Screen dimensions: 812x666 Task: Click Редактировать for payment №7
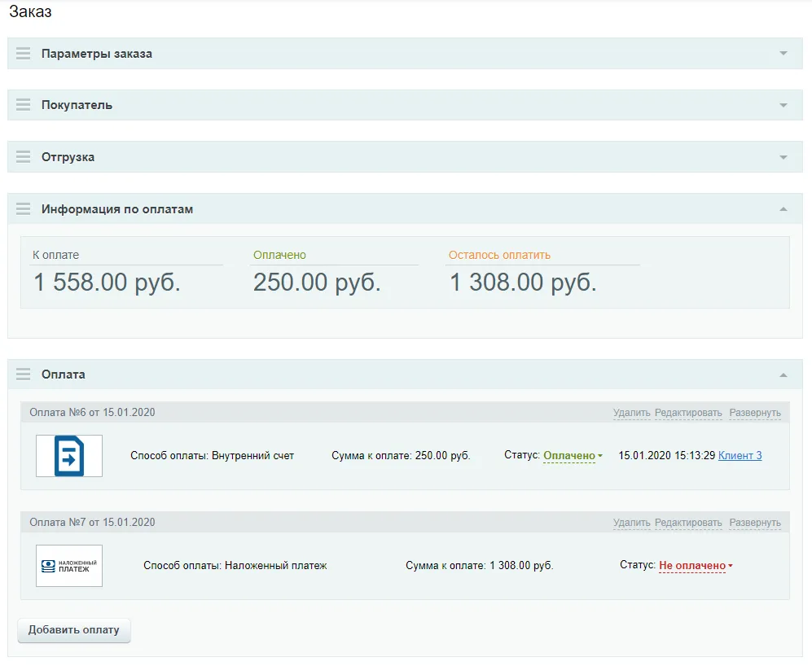(x=687, y=523)
